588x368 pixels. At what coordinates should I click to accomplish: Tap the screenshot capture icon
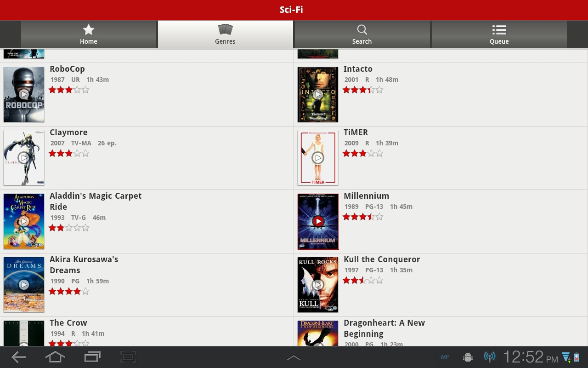129,357
